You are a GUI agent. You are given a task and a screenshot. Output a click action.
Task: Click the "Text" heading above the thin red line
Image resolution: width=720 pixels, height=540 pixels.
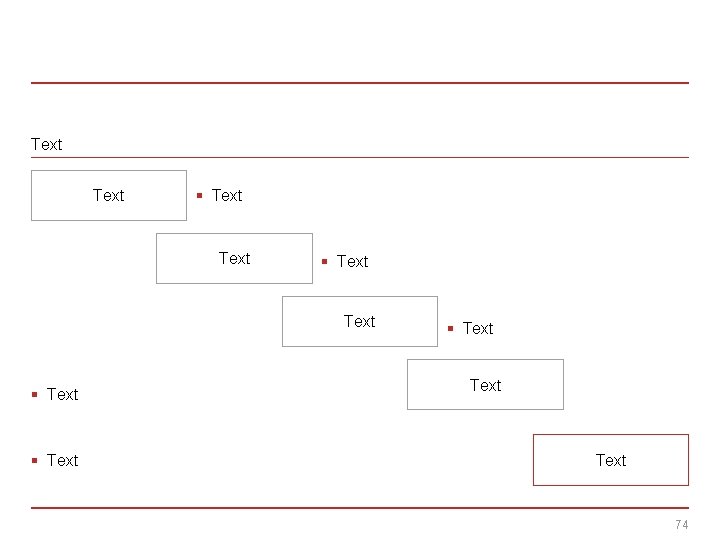coord(47,145)
